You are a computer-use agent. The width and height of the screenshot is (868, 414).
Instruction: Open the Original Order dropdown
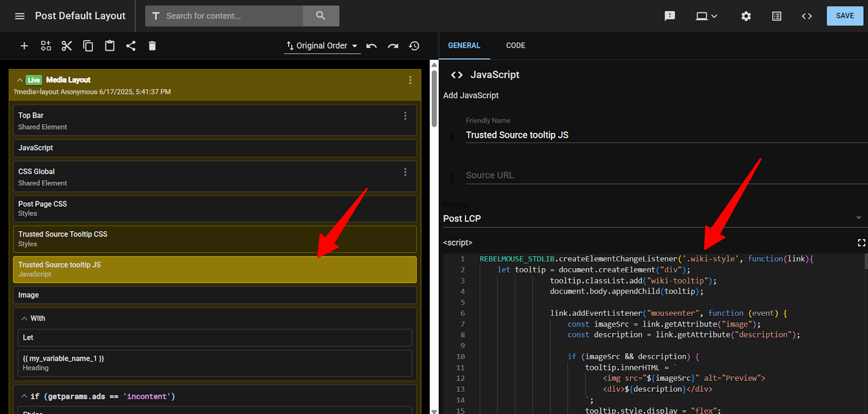[322, 46]
